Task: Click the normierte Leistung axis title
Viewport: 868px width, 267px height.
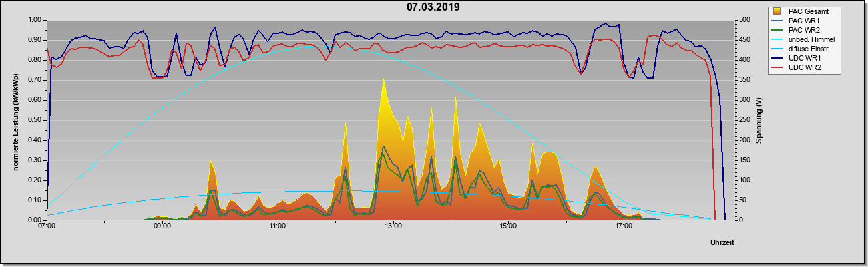Action: pyautogui.click(x=15, y=120)
